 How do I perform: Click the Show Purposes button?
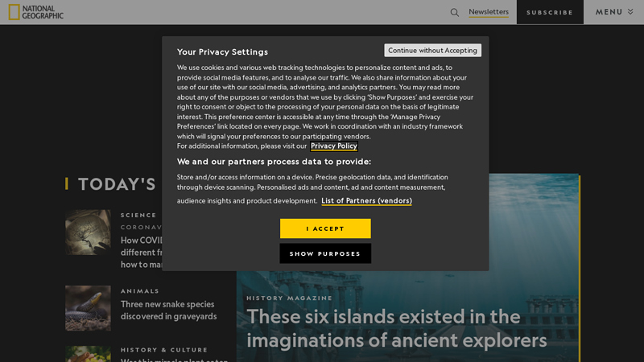(325, 253)
